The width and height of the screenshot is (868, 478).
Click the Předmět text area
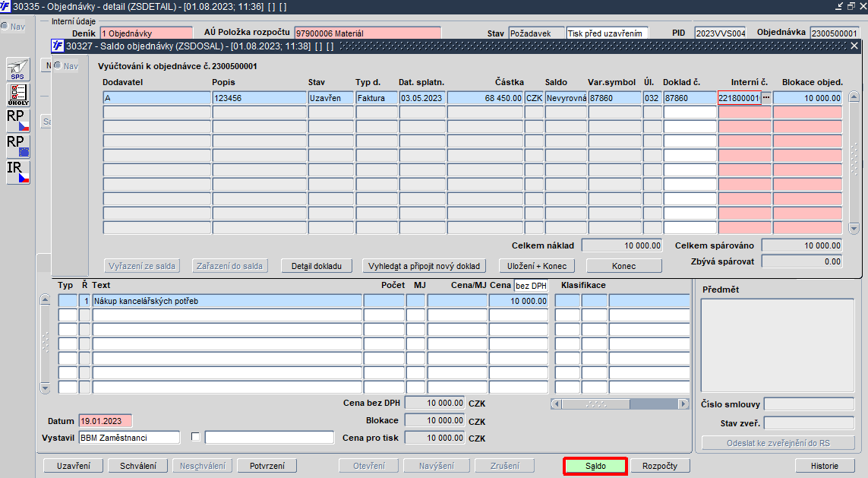click(778, 345)
